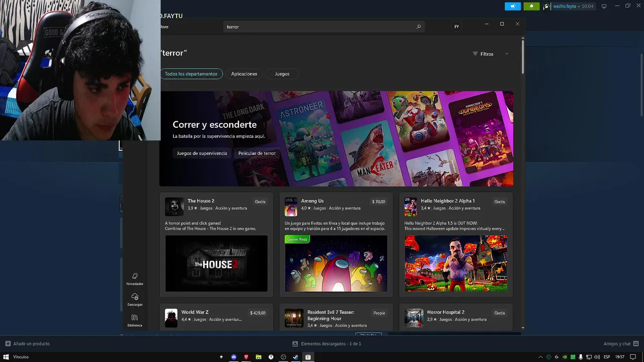Click the Resident Evil 7 Teaser icon
The height and width of the screenshot is (362, 644).
(x=294, y=318)
